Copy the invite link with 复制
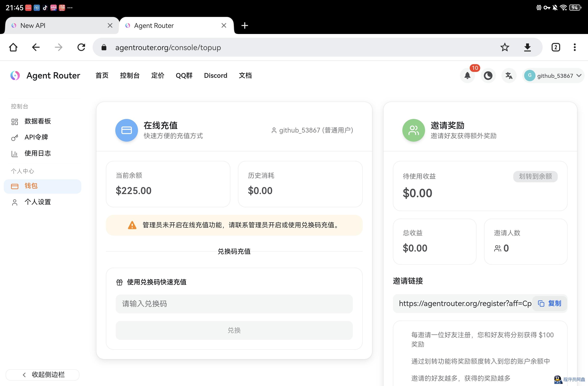 pos(549,304)
